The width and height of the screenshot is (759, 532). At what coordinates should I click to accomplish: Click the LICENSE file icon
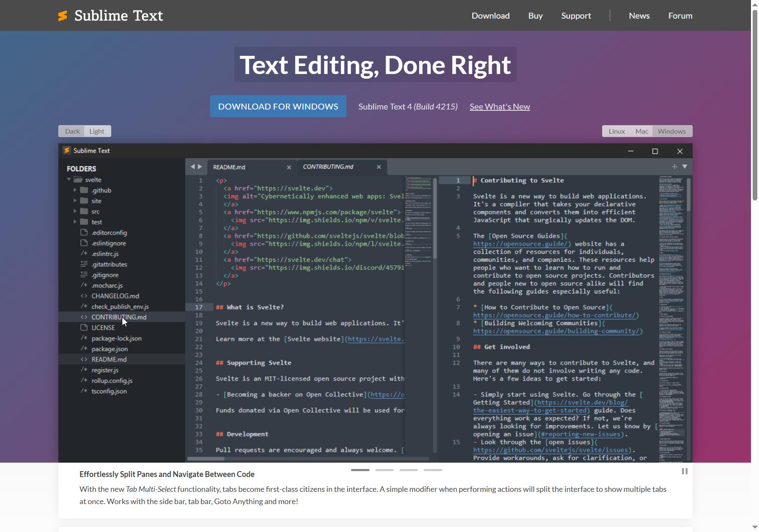point(84,328)
